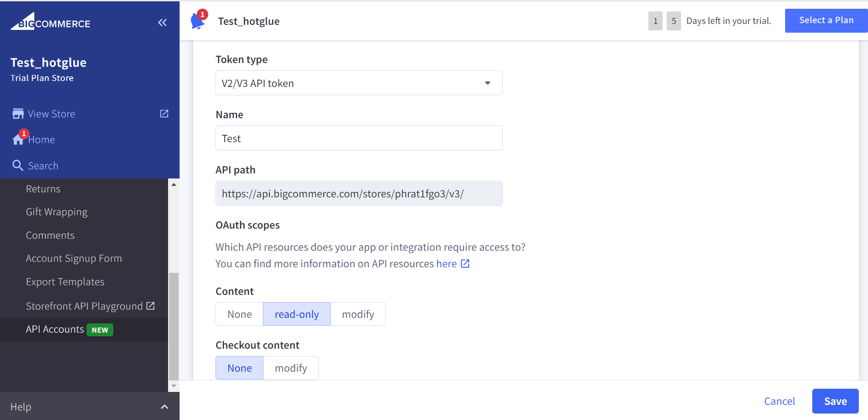Open Gift Wrapping in sidebar

57,212
